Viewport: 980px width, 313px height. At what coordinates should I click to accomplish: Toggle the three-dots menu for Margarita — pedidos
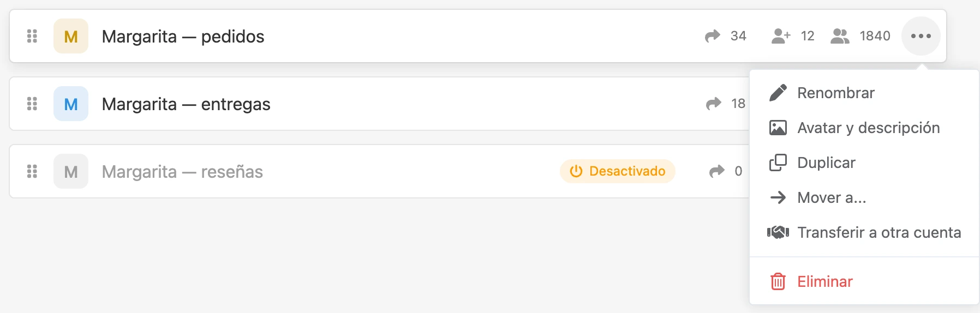click(x=921, y=36)
